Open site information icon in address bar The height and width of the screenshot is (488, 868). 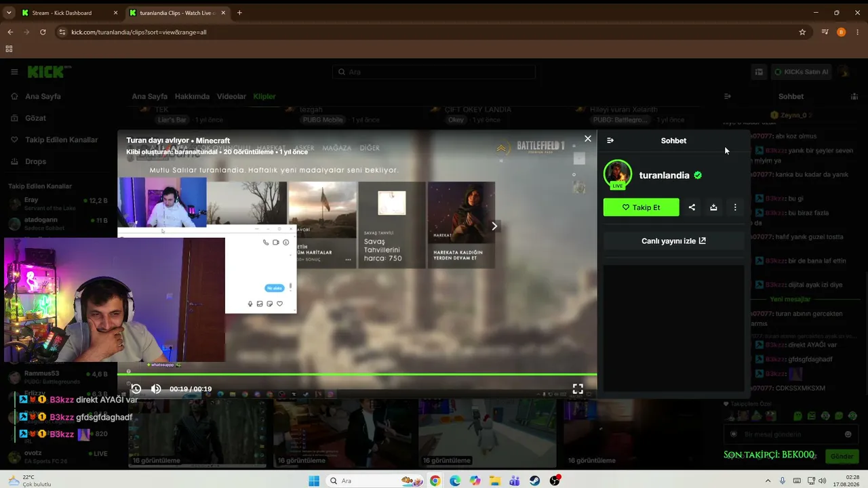click(x=62, y=32)
